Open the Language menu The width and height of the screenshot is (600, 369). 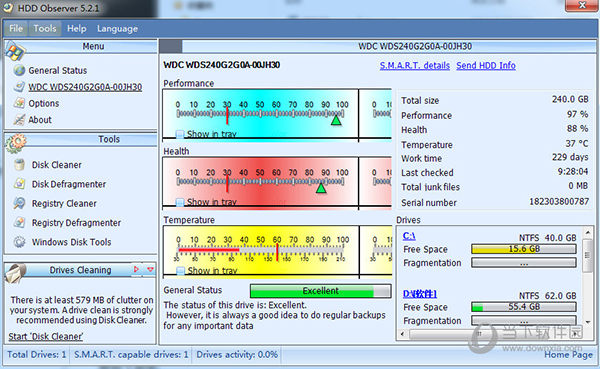click(x=117, y=29)
